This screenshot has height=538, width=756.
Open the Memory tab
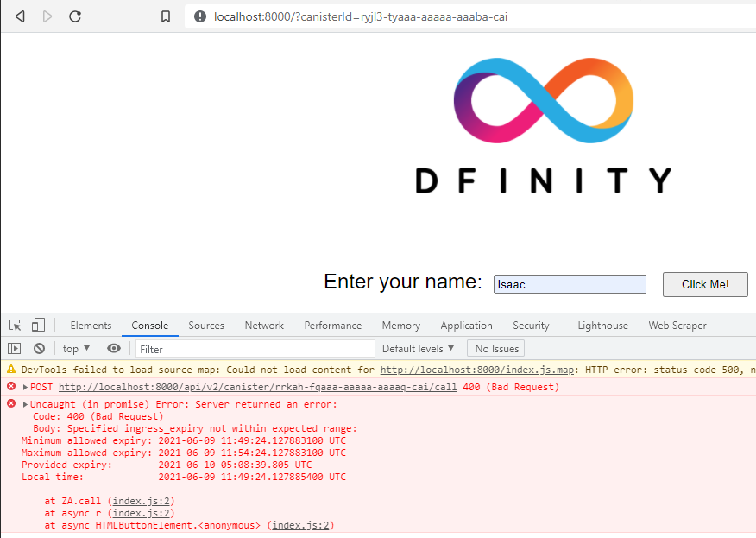pyautogui.click(x=401, y=326)
